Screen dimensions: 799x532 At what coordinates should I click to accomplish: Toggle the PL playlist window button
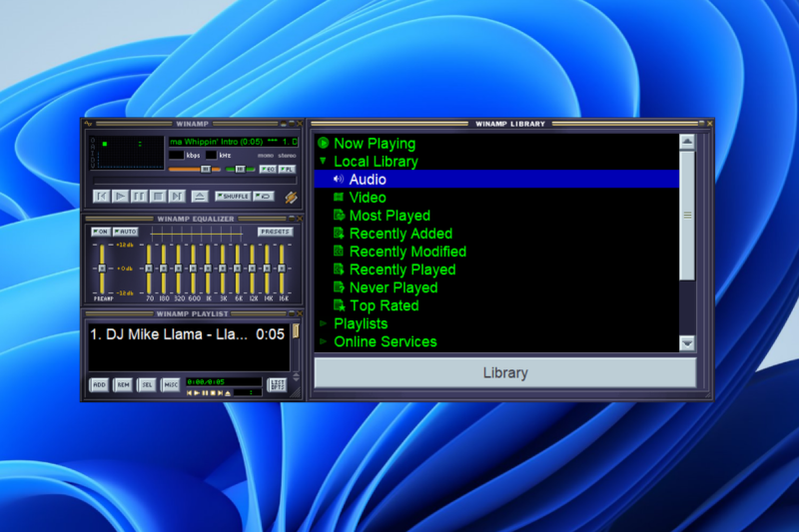pyautogui.click(x=287, y=169)
